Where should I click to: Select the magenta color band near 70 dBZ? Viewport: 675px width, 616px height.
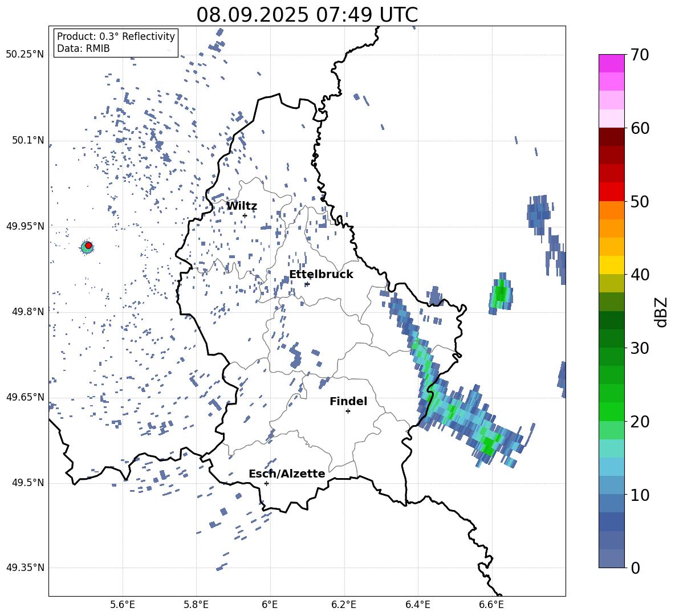[x=612, y=63]
